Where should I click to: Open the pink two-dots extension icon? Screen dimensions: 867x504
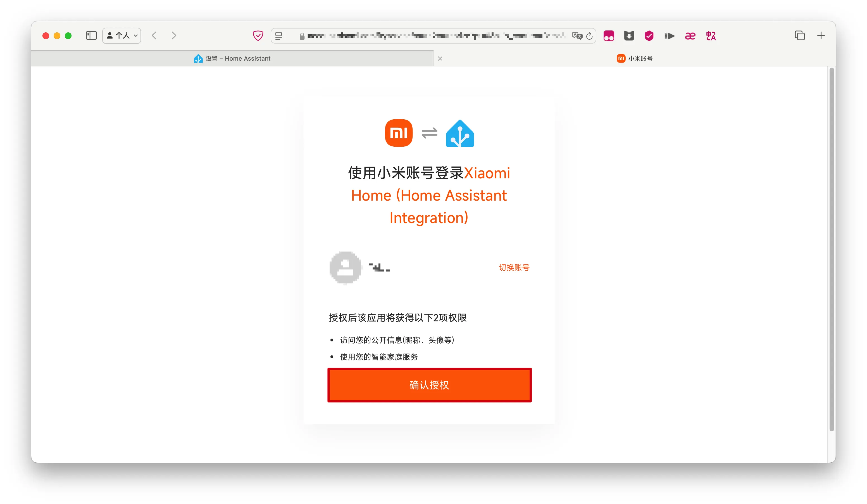tap(609, 36)
